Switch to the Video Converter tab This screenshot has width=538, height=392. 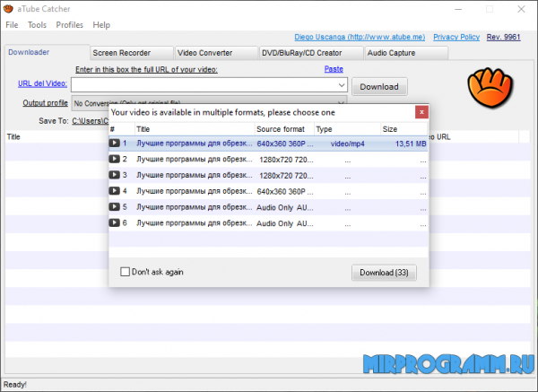tap(216, 53)
